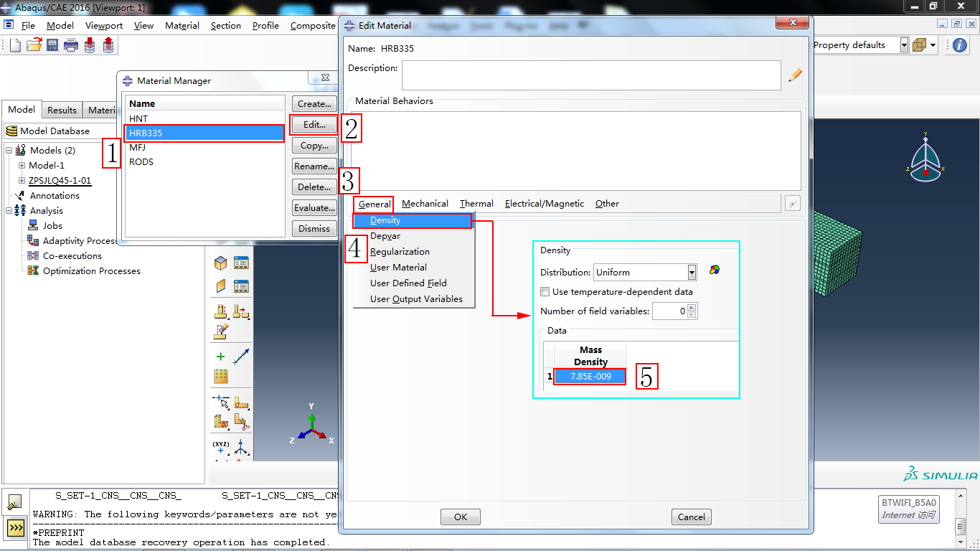Screen dimensions: 980x551
Task: Click the blue diagonal line toolbox icon
Action: tap(241, 357)
